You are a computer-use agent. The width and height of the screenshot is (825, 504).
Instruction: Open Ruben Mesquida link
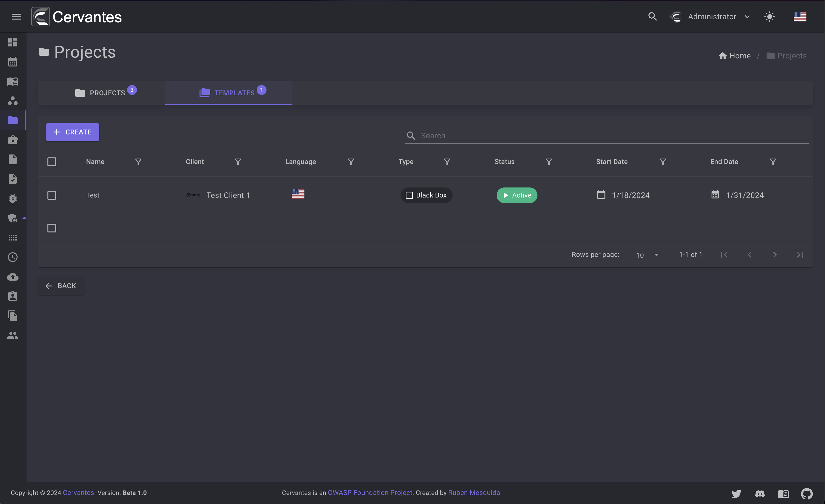(474, 493)
